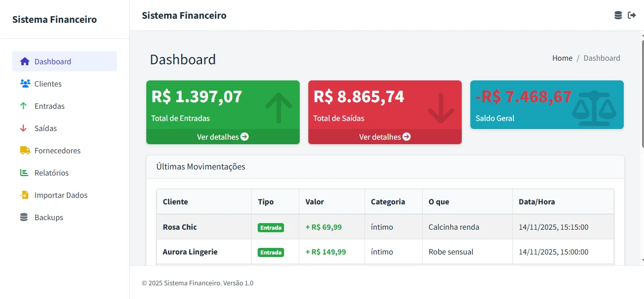Click the chart icon beside Relatórios
The width and height of the screenshot is (644, 299).
pos(24,173)
